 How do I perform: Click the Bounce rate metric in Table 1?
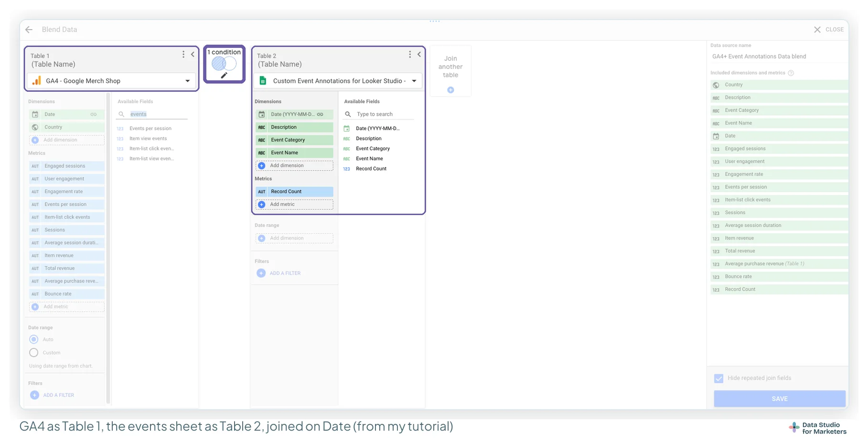click(67, 294)
